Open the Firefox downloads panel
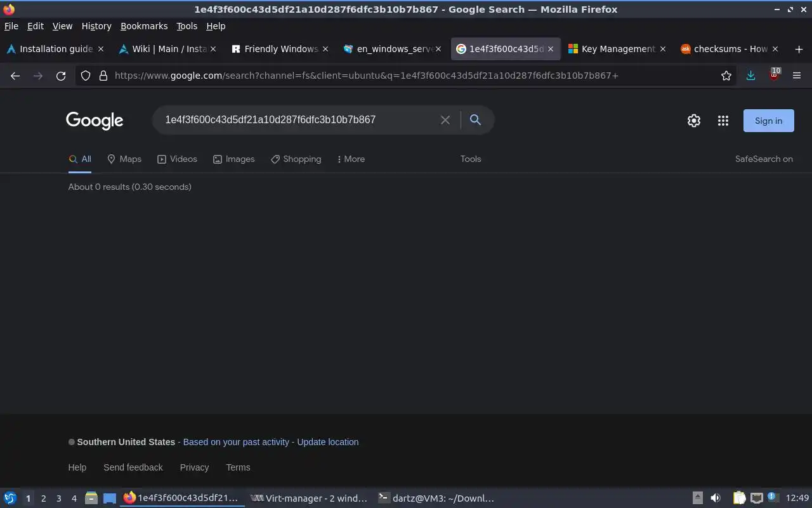This screenshot has height=508, width=812. [750, 76]
